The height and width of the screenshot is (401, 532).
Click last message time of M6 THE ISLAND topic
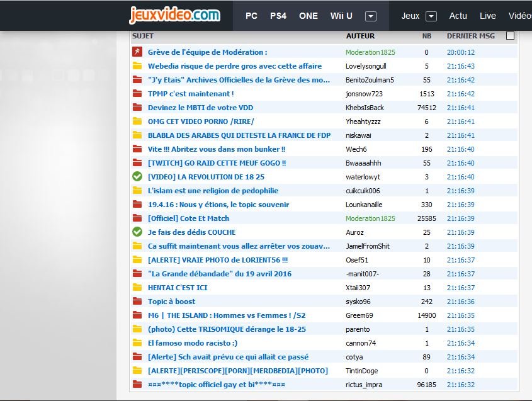[461, 315]
